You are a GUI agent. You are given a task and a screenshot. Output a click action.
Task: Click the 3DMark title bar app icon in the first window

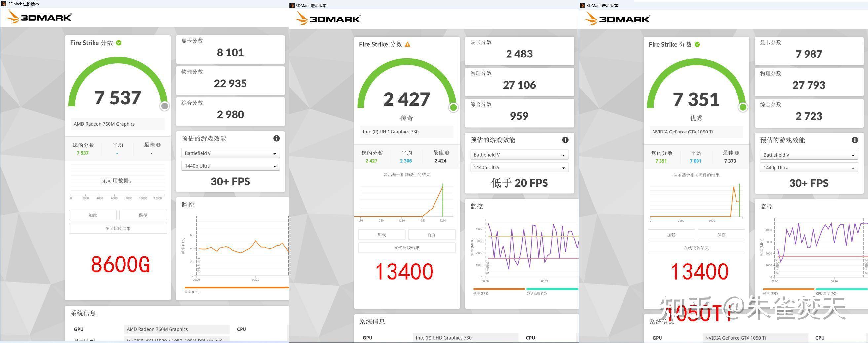tap(4, 4)
